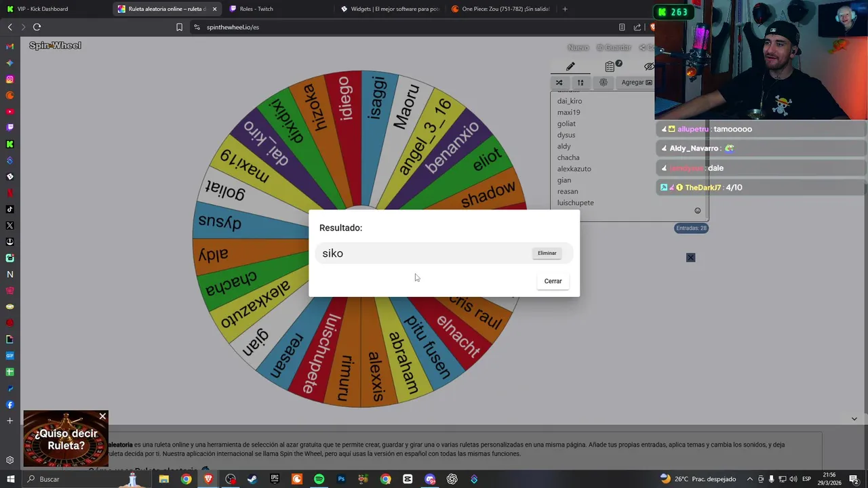Switch to Roles - Twitch tab
Viewport: 868px width, 488px height.
278,9
